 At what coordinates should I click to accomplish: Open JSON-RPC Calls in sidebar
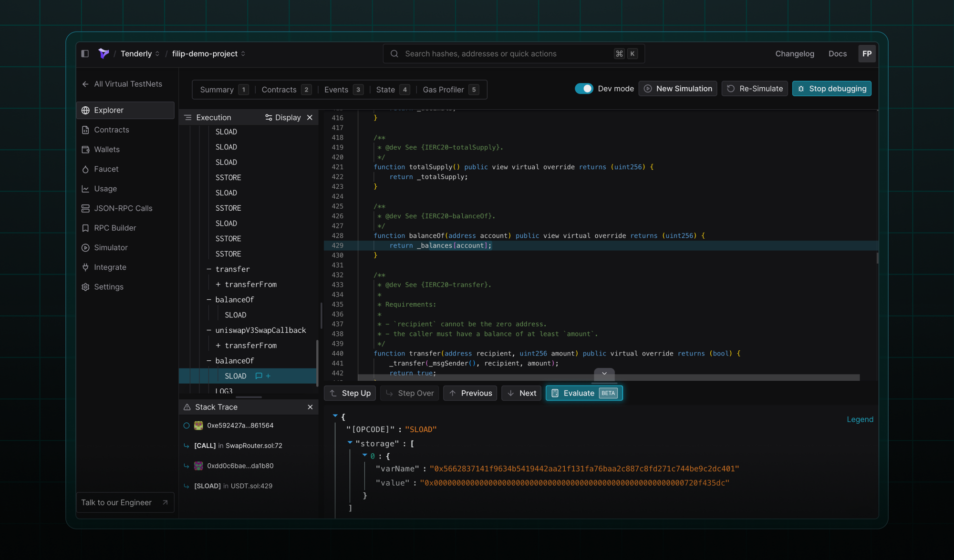(x=123, y=208)
